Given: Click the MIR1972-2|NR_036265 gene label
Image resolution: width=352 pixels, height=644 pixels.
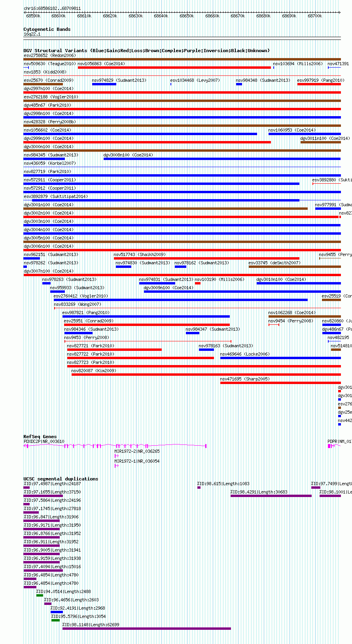Looking at the screenshot, I should click(x=137, y=451).
